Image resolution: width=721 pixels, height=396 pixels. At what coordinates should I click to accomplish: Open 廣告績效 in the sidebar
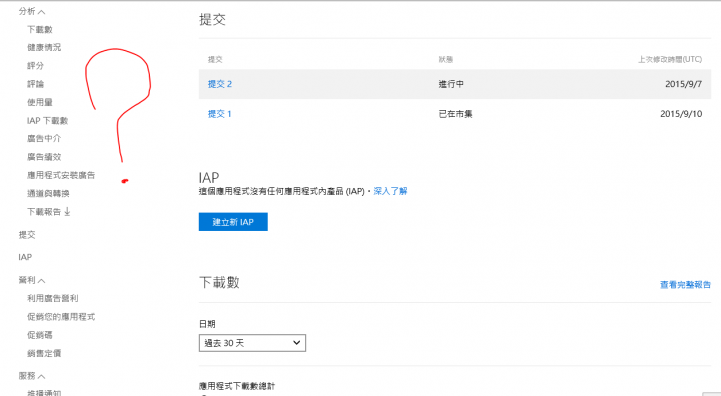coord(44,157)
